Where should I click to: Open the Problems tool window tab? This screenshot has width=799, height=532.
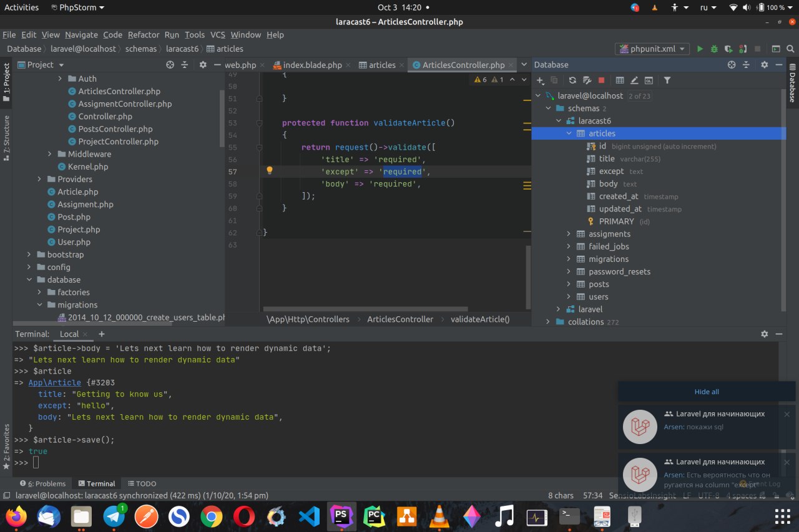point(42,483)
